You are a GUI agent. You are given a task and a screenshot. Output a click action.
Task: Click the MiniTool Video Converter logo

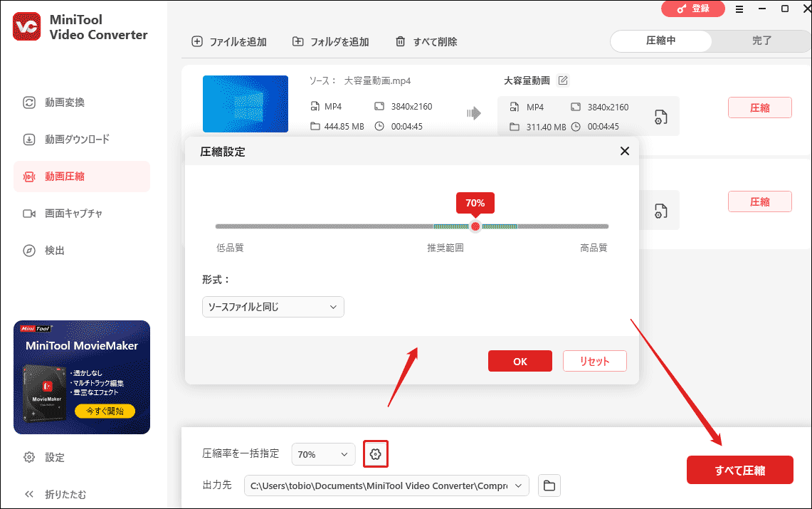click(27, 27)
